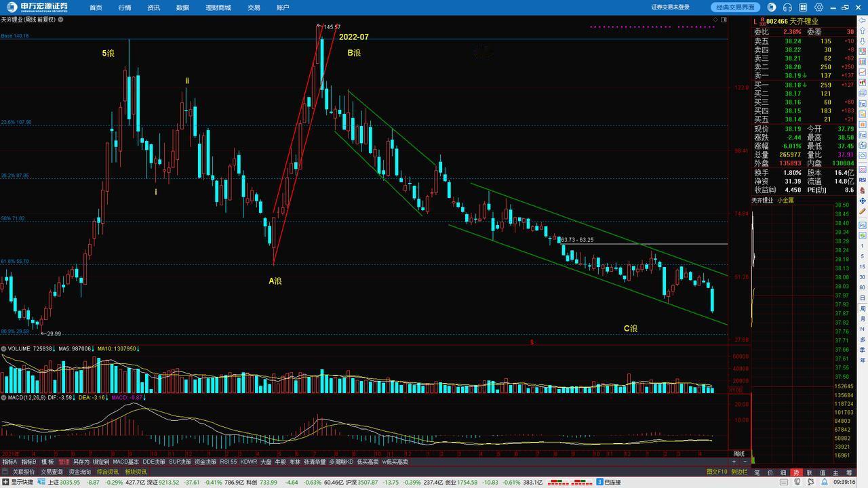Open the 交易 menu
868x488 pixels.
pyautogui.click(x=254, y=7)
